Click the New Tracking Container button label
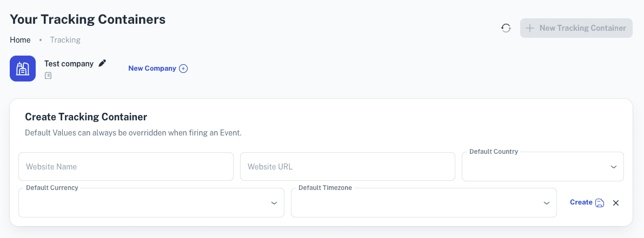644x238 pixels. (x=583, y=28)
